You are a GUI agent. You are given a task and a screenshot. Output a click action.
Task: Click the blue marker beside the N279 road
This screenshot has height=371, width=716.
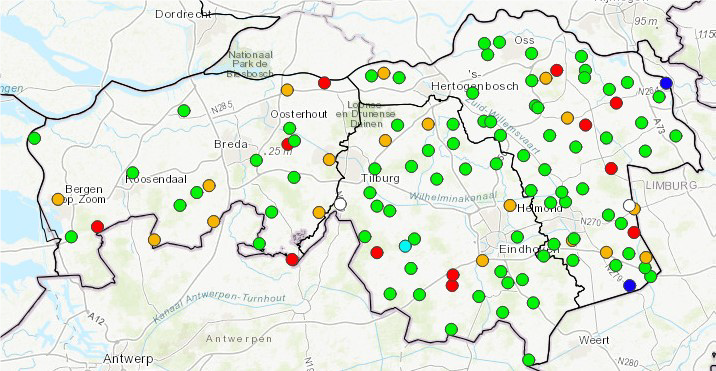630,286
